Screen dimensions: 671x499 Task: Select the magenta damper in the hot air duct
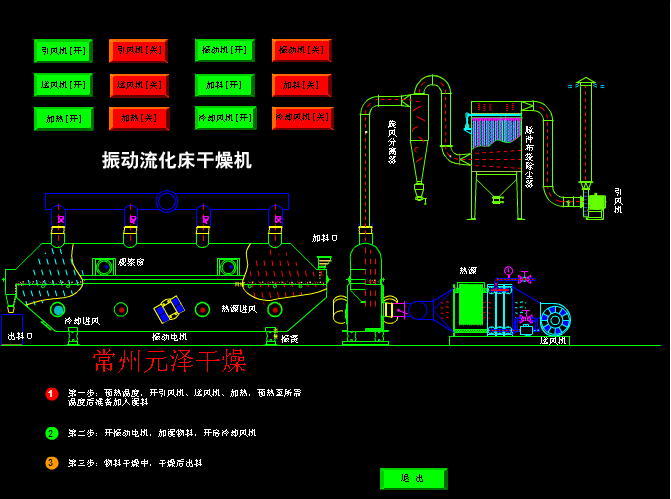400,310
